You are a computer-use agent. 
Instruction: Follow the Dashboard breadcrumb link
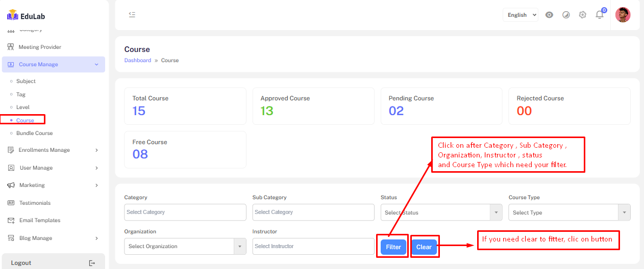(137, 60)
